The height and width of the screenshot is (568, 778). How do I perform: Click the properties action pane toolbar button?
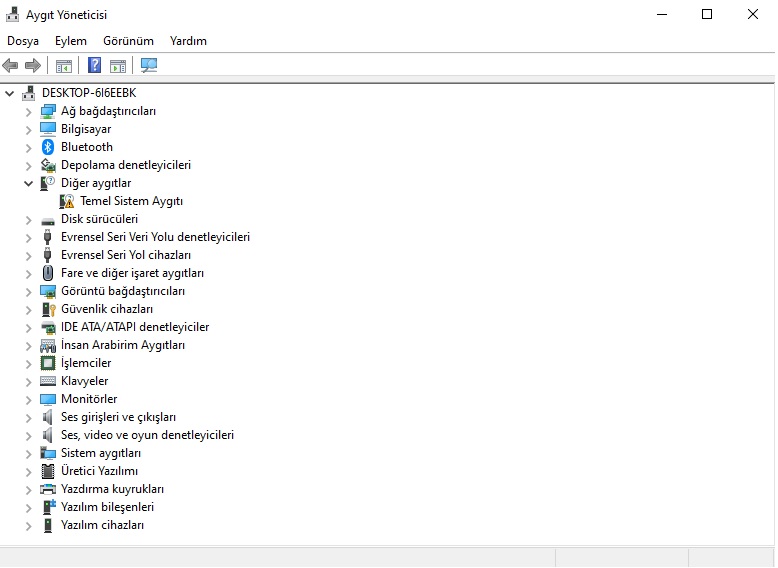118,65
